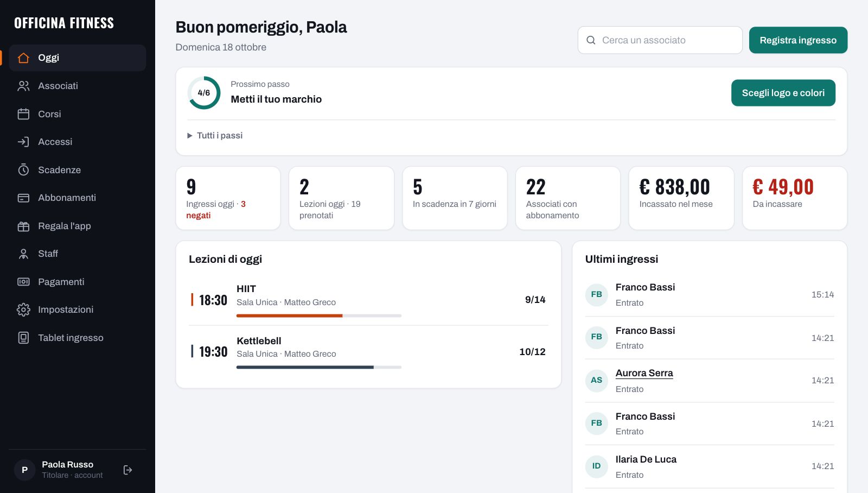Click the Impostazioni gear icon
This screenshot has height=493, width=868.
click(x=23, y=309)
